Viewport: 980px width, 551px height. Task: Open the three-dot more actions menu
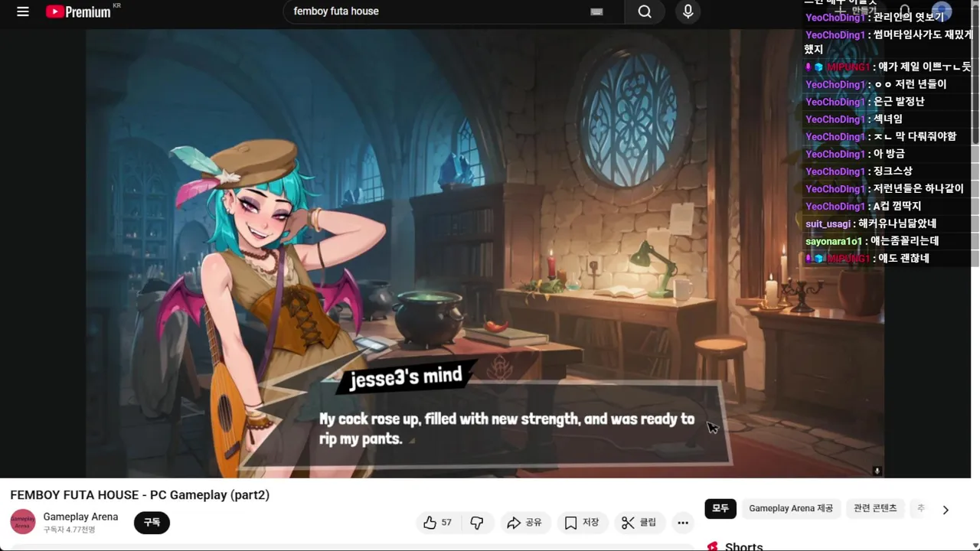click(683, 523)
